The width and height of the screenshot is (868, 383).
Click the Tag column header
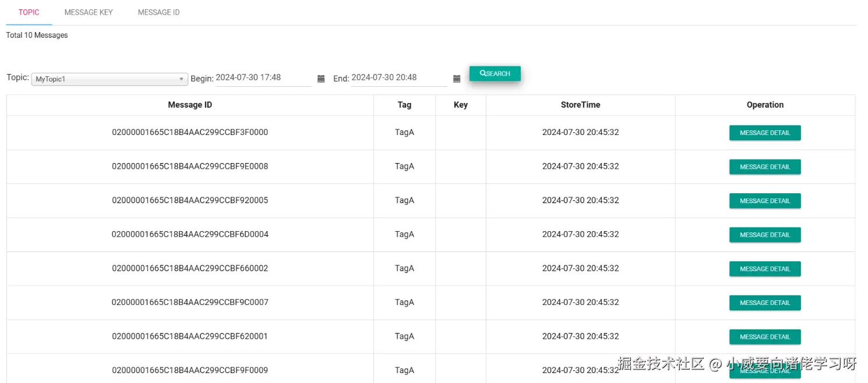[404, 105]
